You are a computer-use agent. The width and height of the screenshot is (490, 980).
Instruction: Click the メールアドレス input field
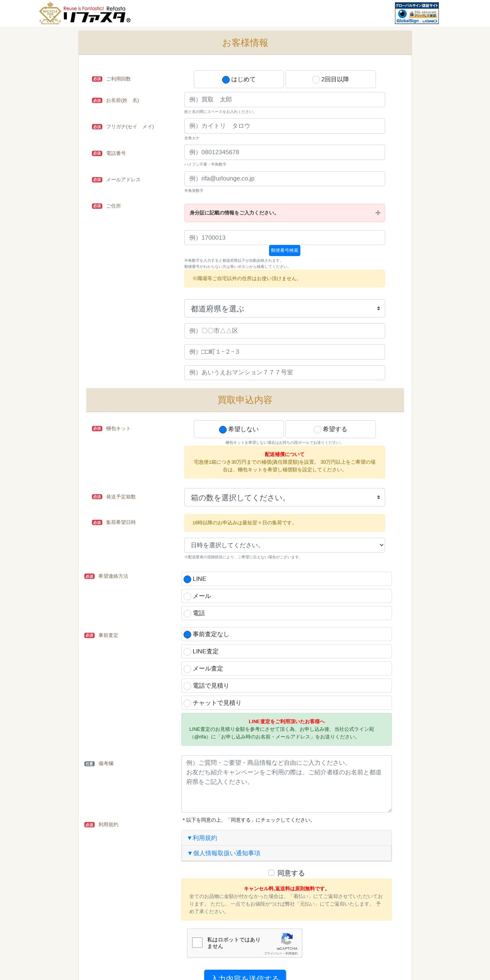(x=284, y=179)
